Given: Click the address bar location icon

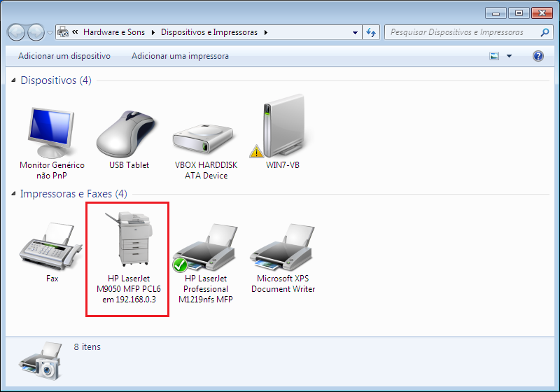Looking at the screenshot, I should pos(63,32).
